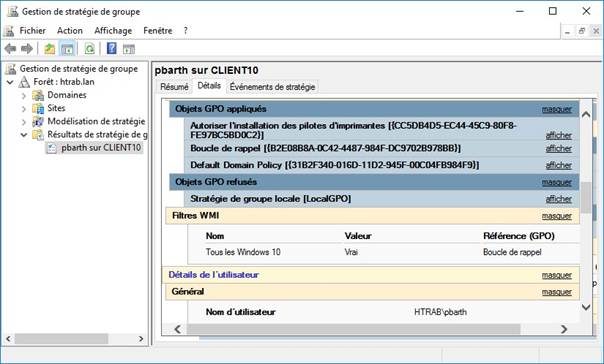
Task: Click Nom d'utilisateur label
Action: pyautogui.click(x=240, y=312)
